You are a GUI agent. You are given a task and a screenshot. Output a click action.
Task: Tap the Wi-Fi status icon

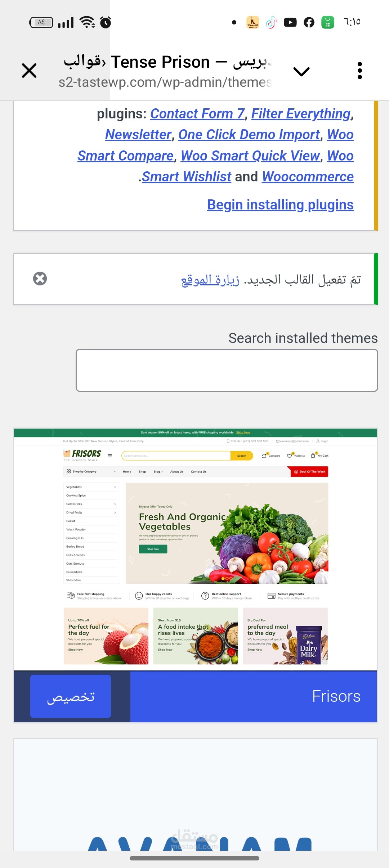pos(87,22)
